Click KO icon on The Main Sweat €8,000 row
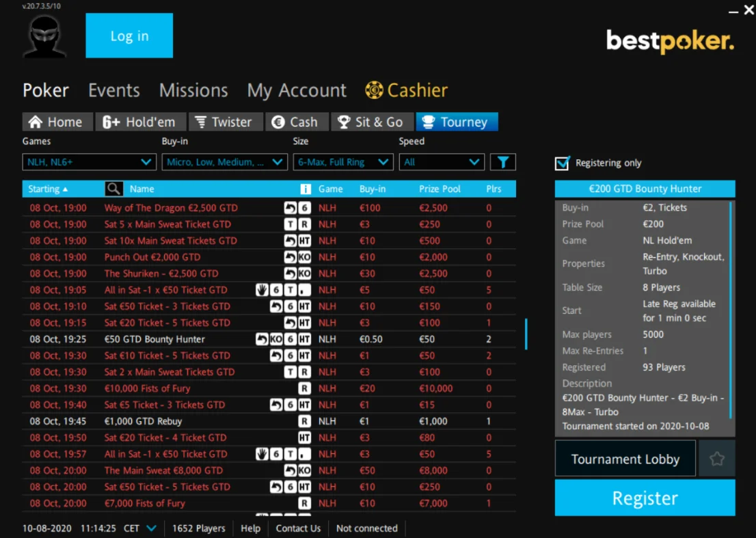Viewport: 756px width, 538px height. (305, 470)
